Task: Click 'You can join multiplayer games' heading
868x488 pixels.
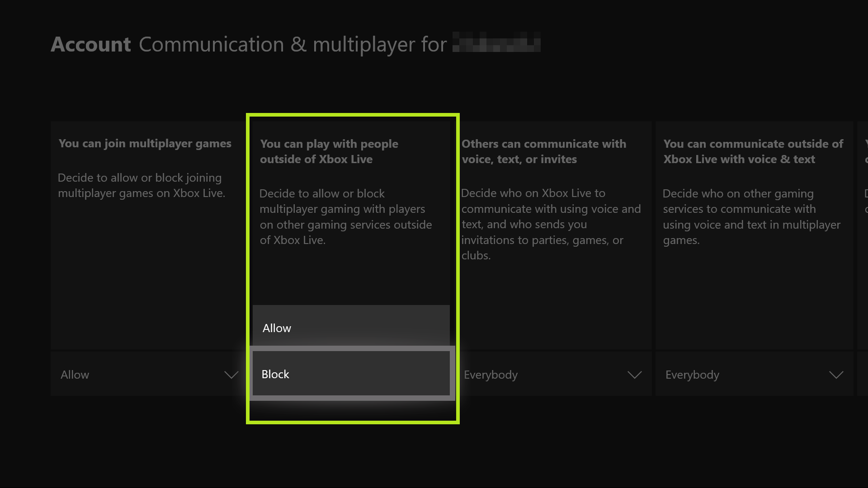Action: tap(145, 143)
